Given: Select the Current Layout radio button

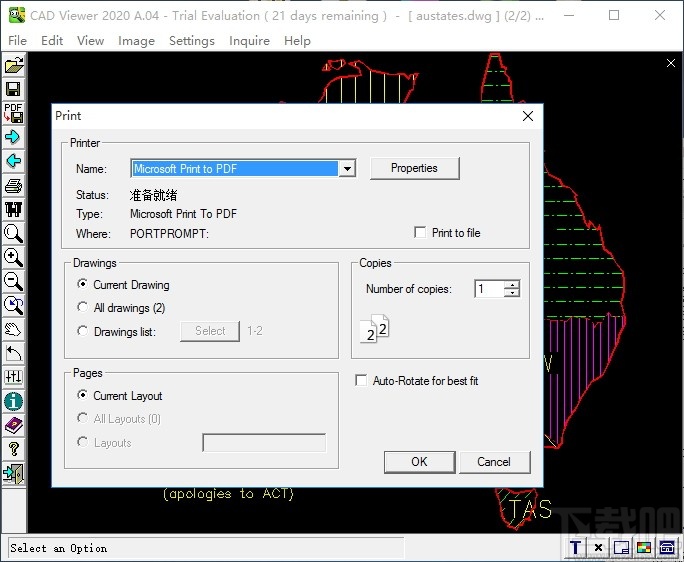Looking at the screenshot, I should tap(82, 395).
